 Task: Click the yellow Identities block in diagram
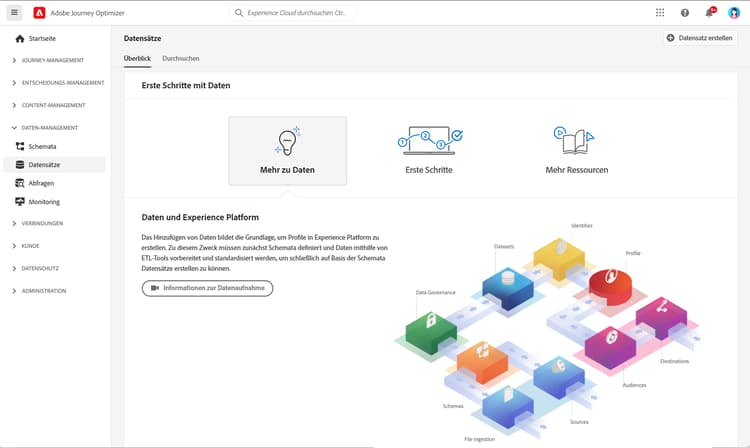(559, 259)
